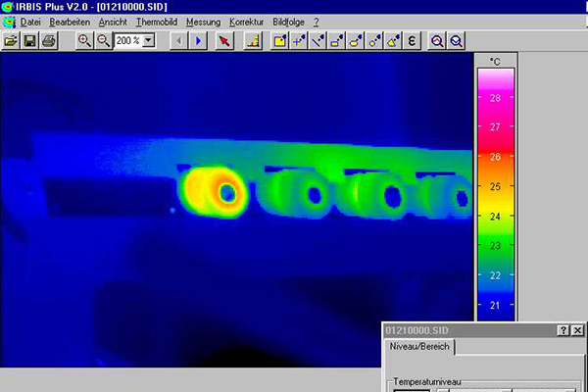Zoom in using the magnifier plus icon
This screenshot has height=392, width=588.
tap(84, 41)
